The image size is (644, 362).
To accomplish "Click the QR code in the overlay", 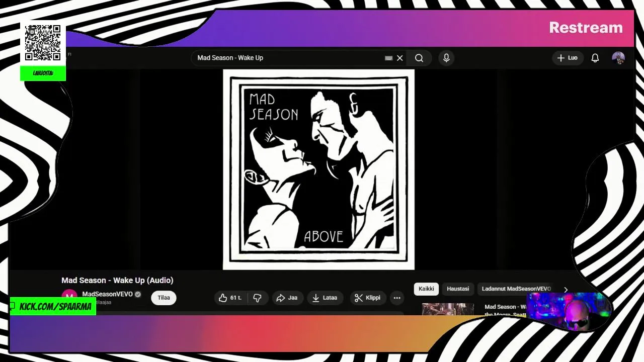I will click(43, 43).
